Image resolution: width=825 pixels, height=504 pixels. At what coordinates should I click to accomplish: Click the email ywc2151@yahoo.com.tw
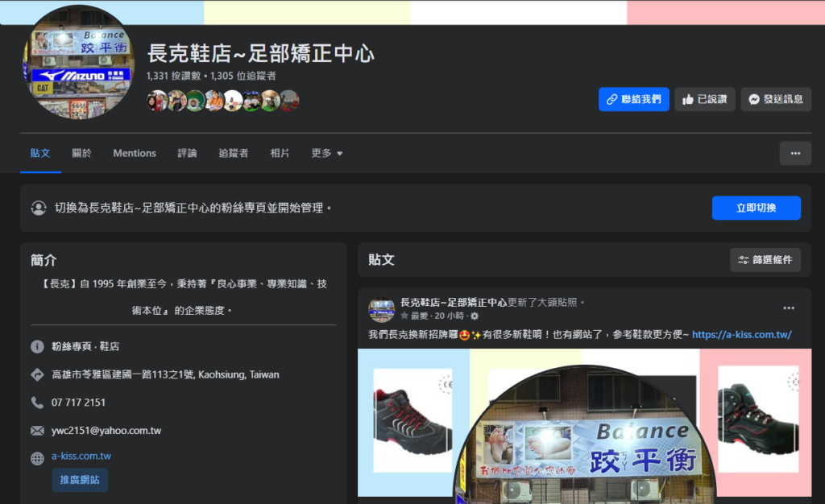[106, 431]
